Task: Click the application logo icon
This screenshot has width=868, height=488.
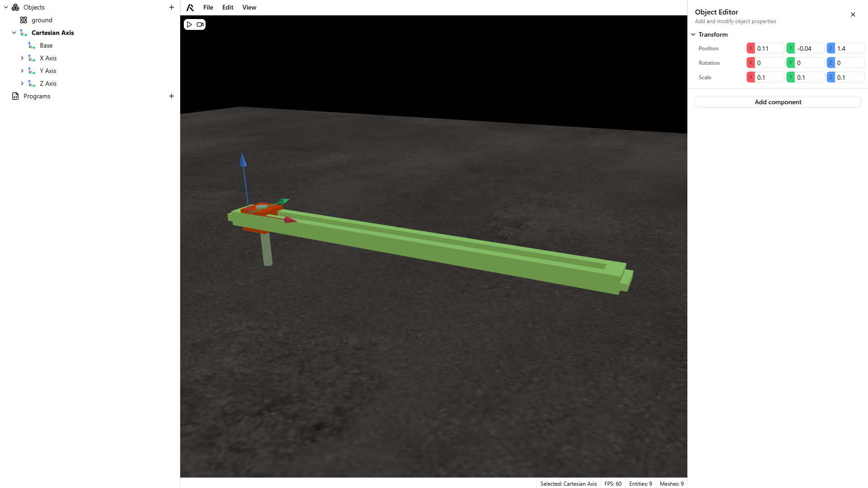Action: tap(190, 7)
